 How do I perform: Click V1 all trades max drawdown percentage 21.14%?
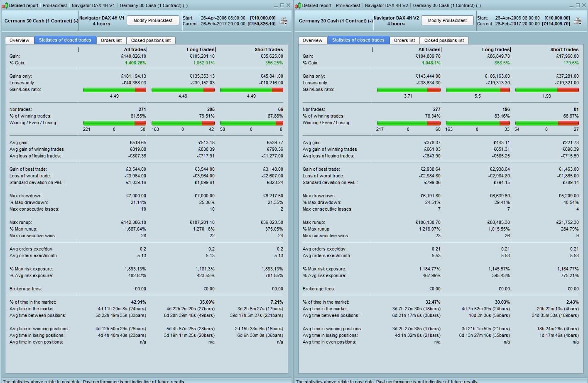[138, 202]
